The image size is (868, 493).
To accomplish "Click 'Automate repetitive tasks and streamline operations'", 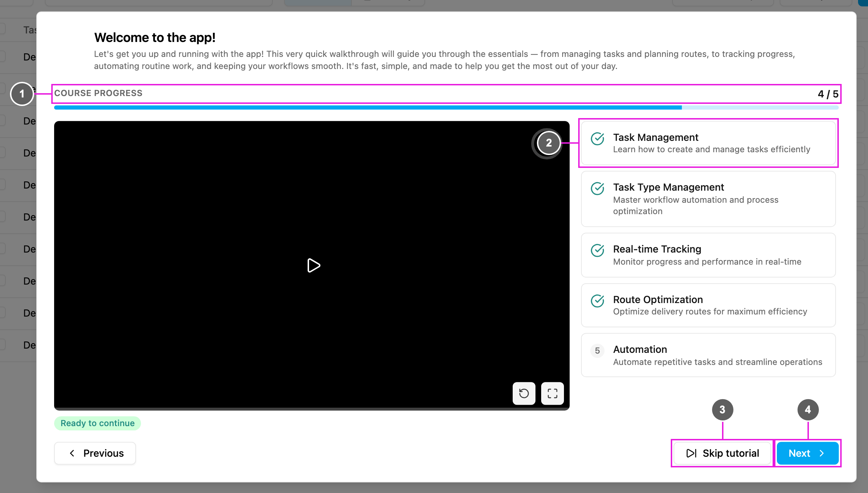I will (x=718, y=362).
